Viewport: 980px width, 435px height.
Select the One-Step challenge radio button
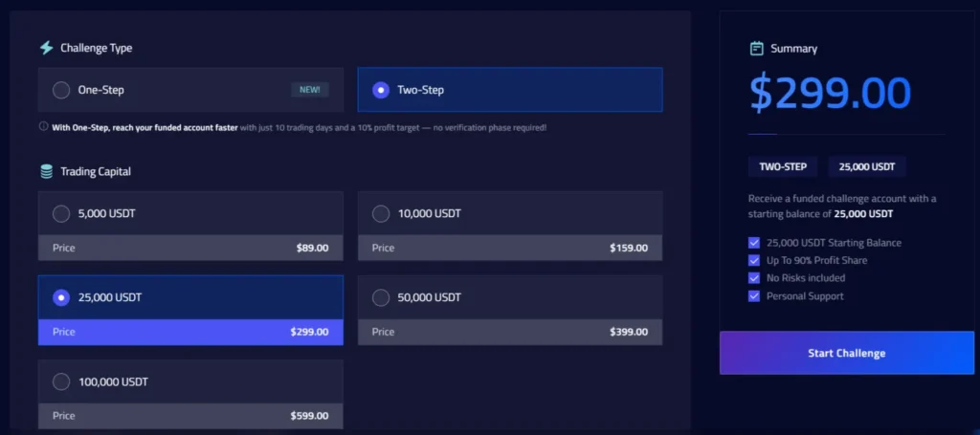point(61,90)
